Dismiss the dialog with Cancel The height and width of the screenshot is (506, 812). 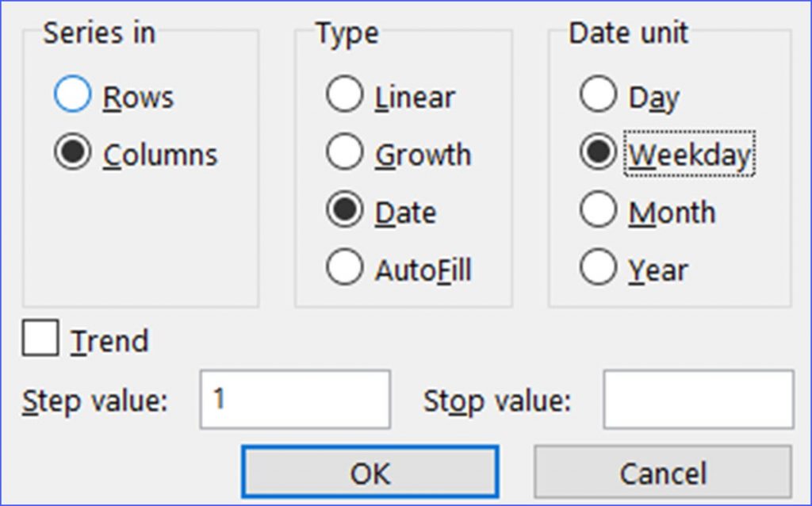(x=663, y=473)
